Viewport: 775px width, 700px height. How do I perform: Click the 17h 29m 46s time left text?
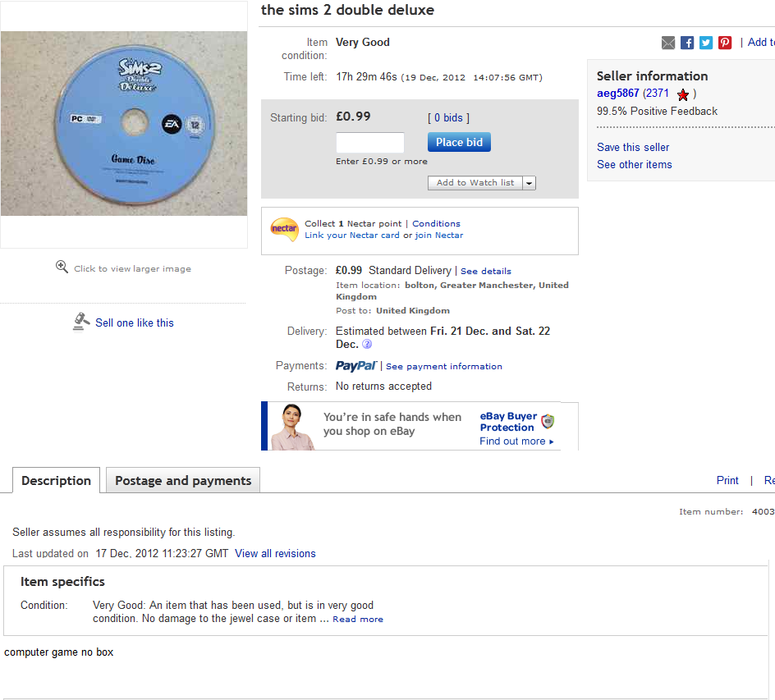(366, 76)
